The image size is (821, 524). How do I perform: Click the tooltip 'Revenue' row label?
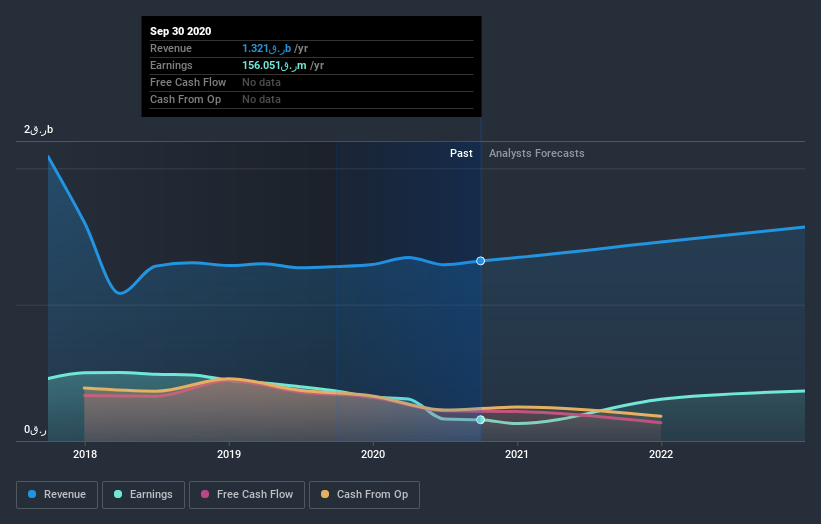171,49
